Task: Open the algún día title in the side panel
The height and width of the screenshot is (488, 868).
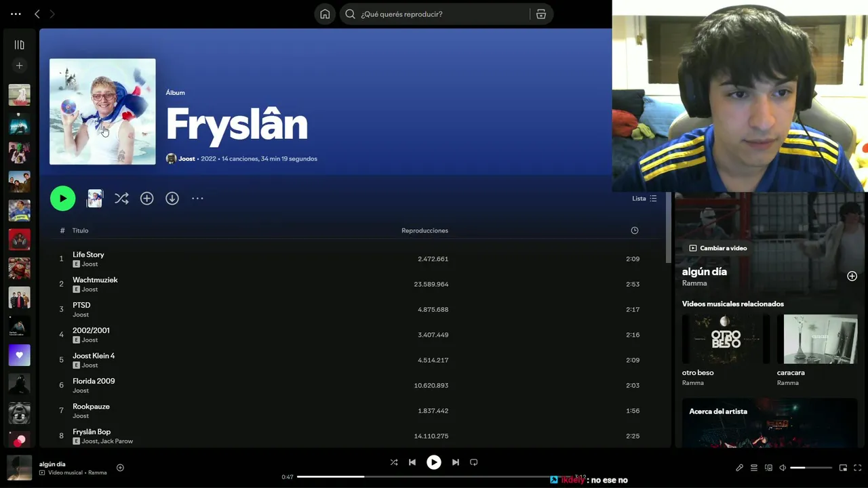Action: [705, 272]
